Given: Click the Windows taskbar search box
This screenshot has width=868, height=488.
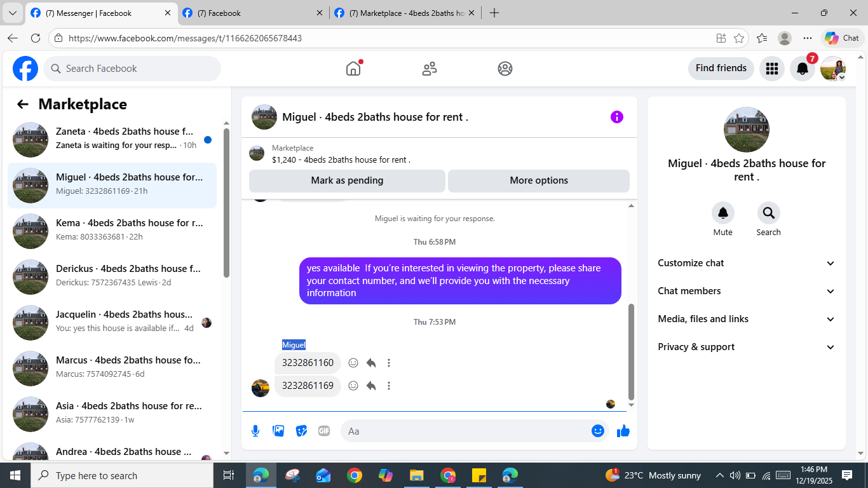Looking at the screenshot, I should [x=122, y=475].
